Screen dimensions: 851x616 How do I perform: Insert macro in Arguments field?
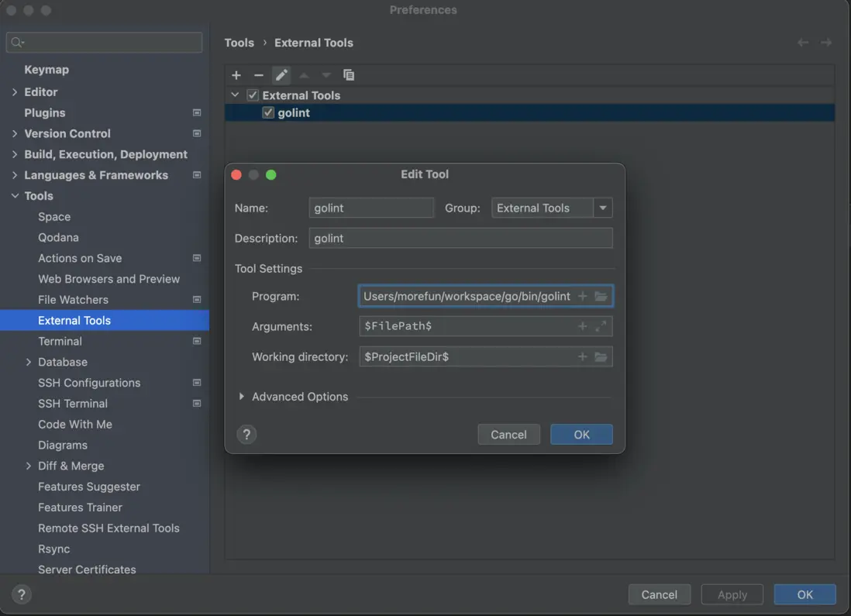point(582,326)
